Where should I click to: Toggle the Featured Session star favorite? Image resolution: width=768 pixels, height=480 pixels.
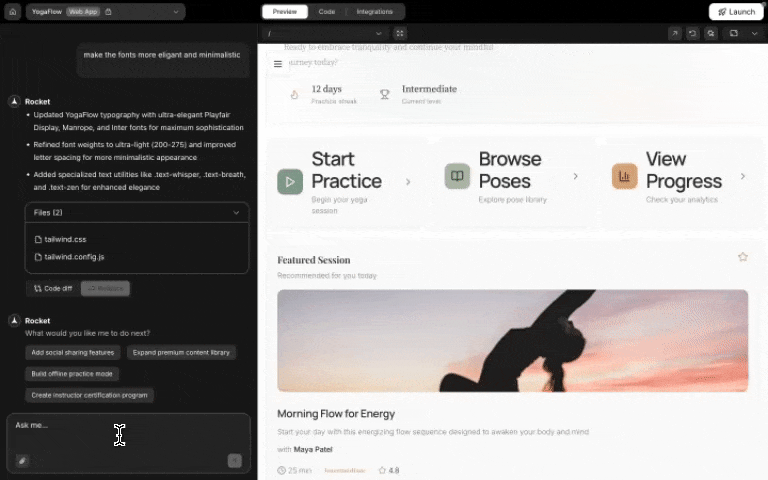(x=742, y=257)
